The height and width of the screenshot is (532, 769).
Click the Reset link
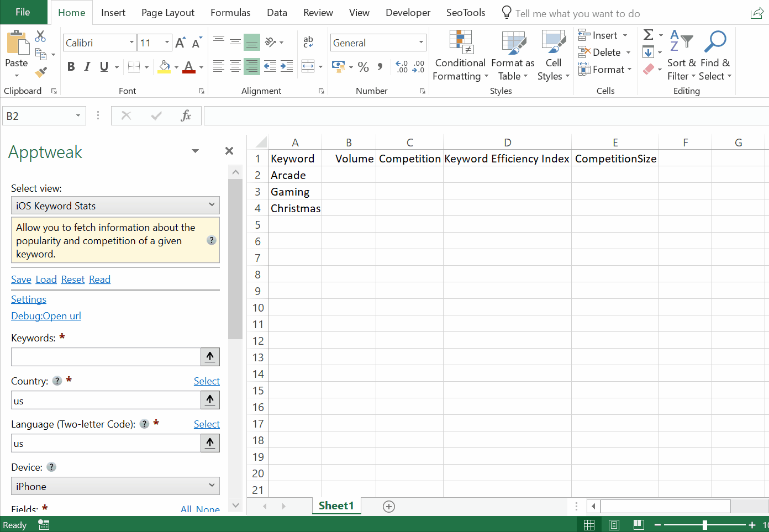pyautogui.click(x=73, y=280)
